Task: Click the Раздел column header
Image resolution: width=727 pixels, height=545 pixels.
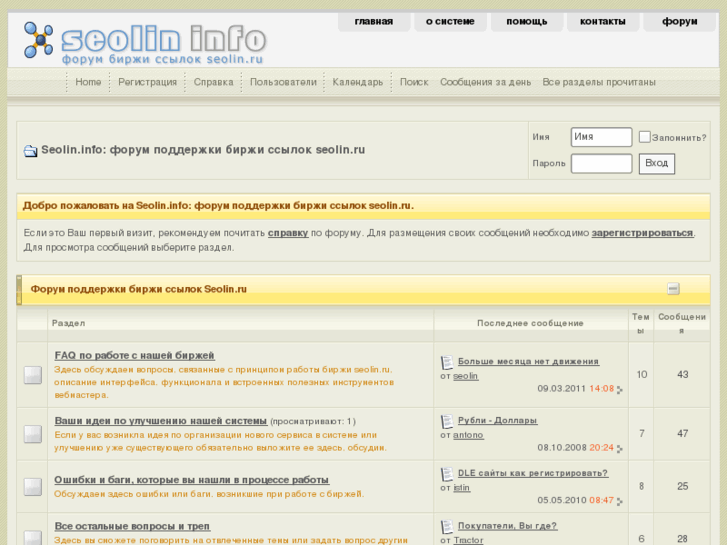Action: 68,323
